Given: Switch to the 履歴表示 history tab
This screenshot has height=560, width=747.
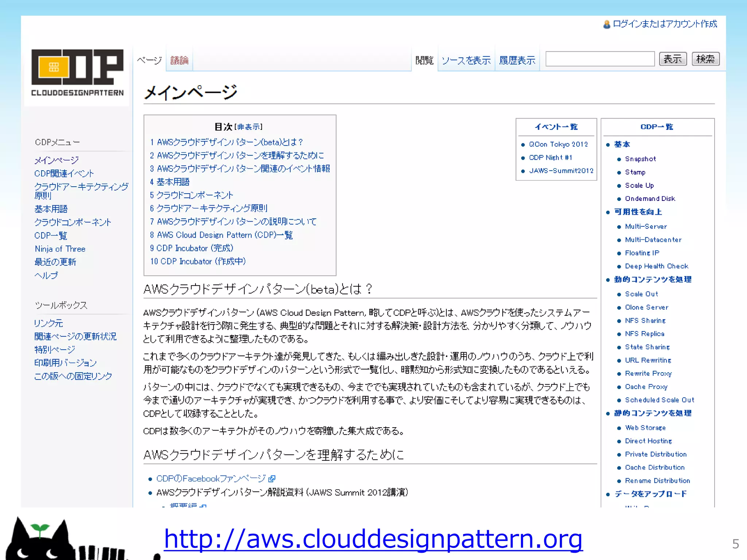Looking at the screenshot, I should coord(517,60).
